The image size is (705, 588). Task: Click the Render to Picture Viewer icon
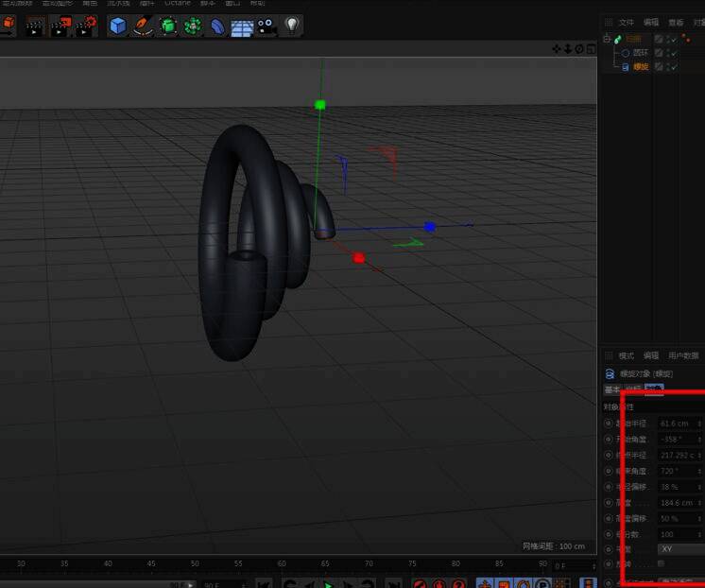point(60,26)
